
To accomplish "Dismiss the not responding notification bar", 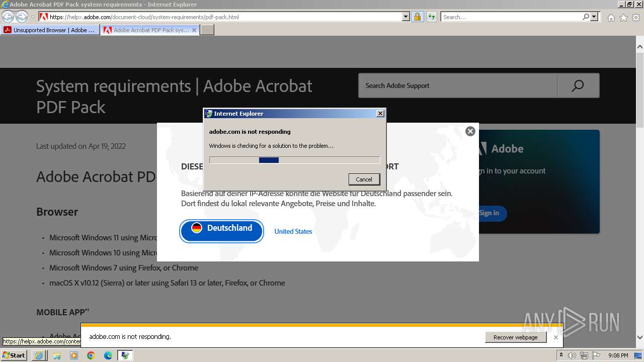I will (556, 337).
